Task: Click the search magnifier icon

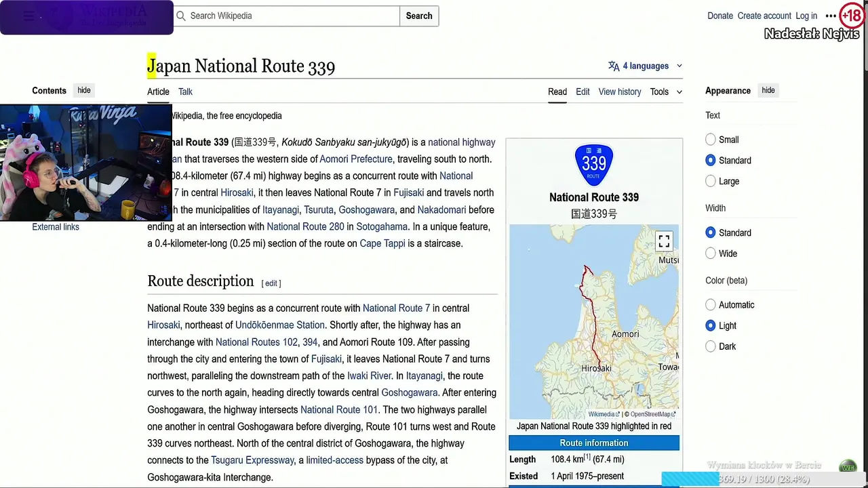Action: point(181,16)
